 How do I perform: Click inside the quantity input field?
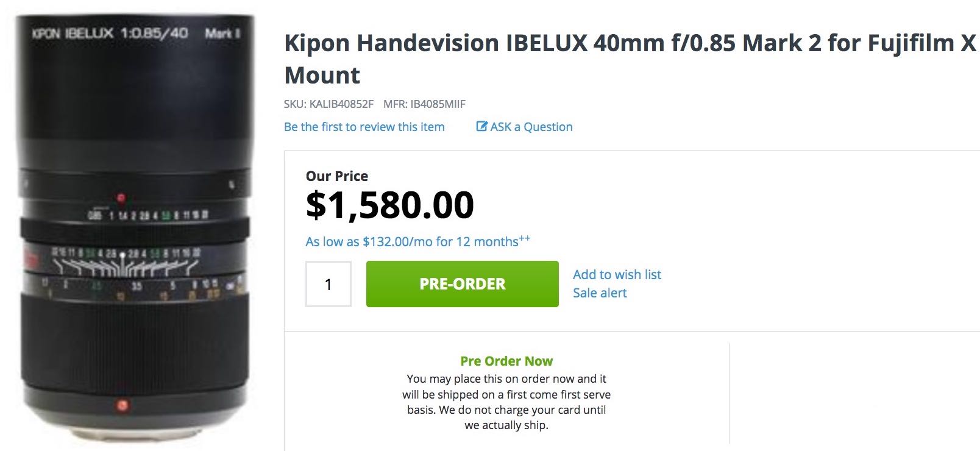click(327, 283)
